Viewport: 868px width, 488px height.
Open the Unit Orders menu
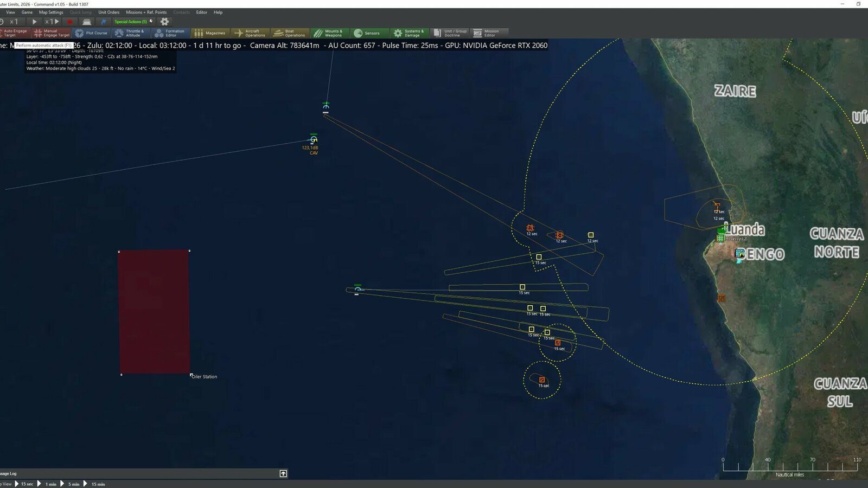109,12
